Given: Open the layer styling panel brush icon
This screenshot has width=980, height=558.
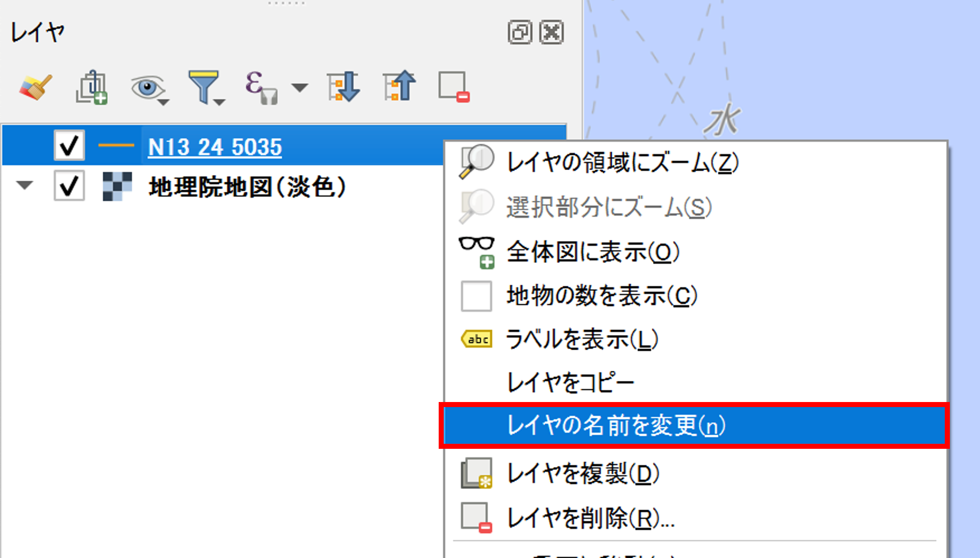Looking at the screenshot, I should pyautogui.click(x=36, y=87).
